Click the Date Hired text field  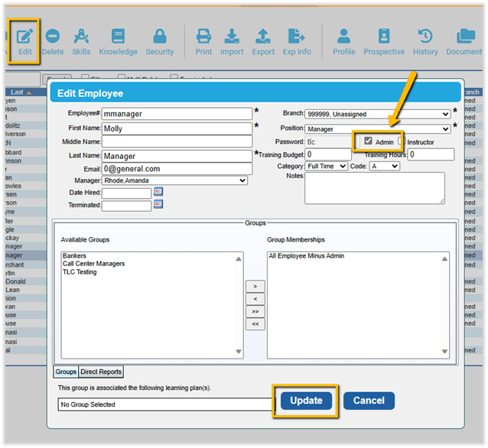126,193
